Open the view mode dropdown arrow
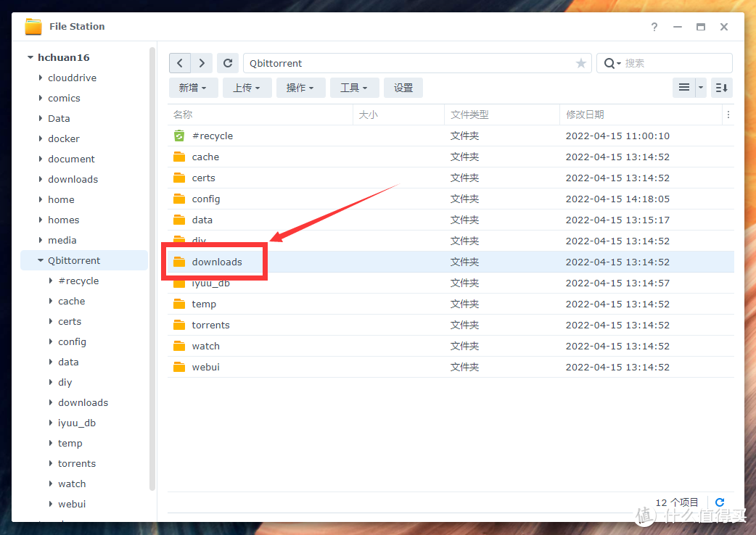Screen dimensions: 756x535 [701, 88]
